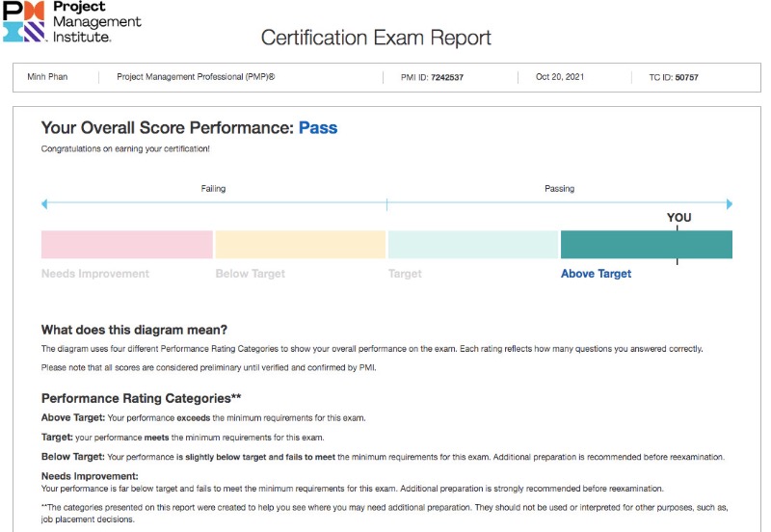Click the blue Pass result text

click(318, 128)
